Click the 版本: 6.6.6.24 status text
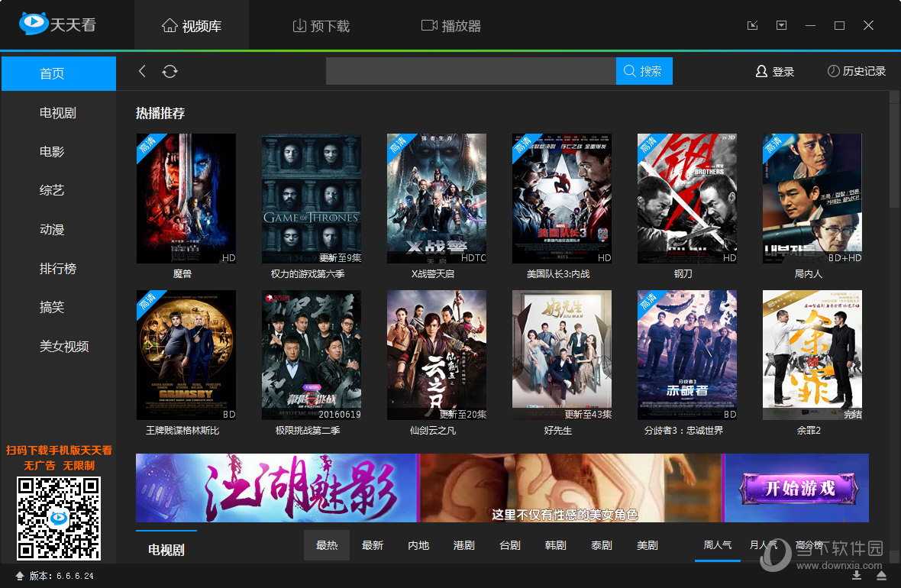Screen dimensions: 901x588 (x=62, y=576)
